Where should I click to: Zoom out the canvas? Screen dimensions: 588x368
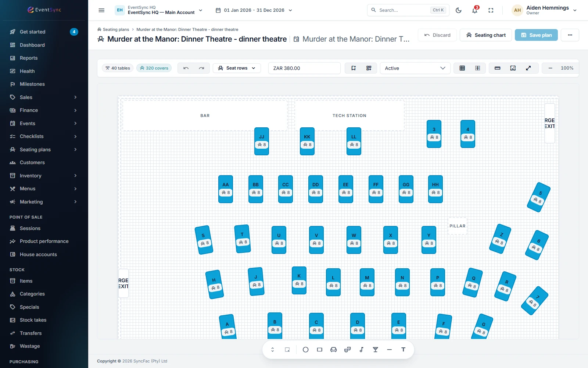click(551, 68)
